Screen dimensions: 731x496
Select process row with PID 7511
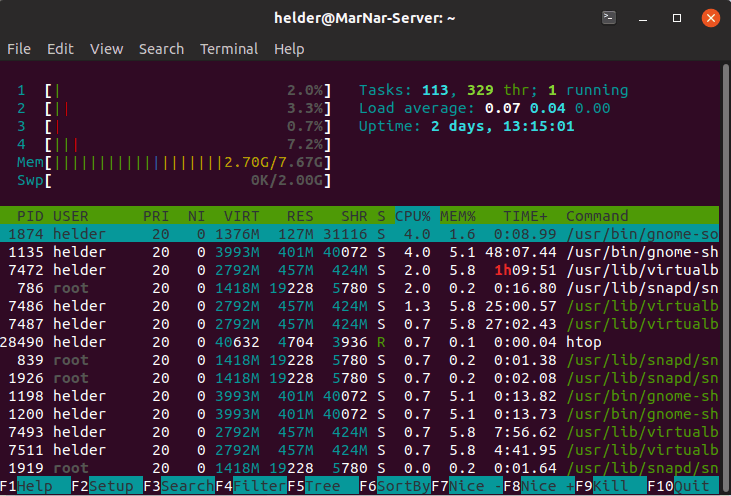[359, 450]
